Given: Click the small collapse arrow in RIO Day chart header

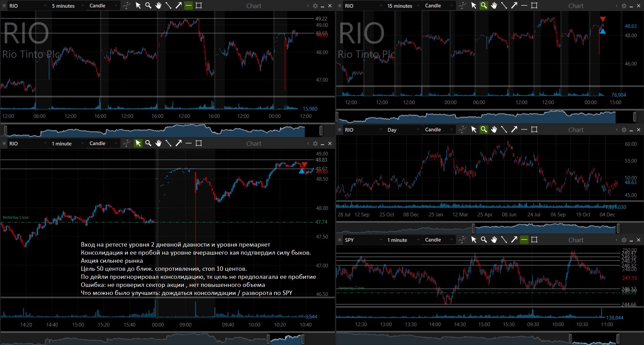Looking at the screenshot, I should click(616, 130).
